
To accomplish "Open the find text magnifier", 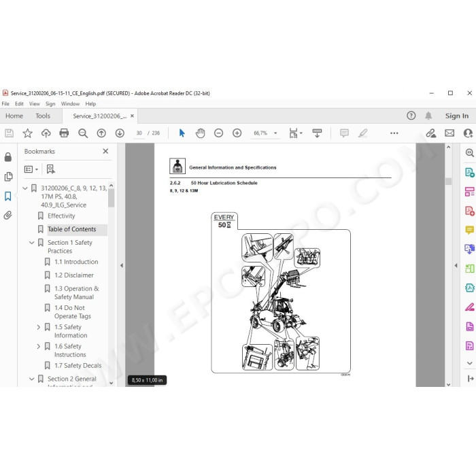I will 83,133.
